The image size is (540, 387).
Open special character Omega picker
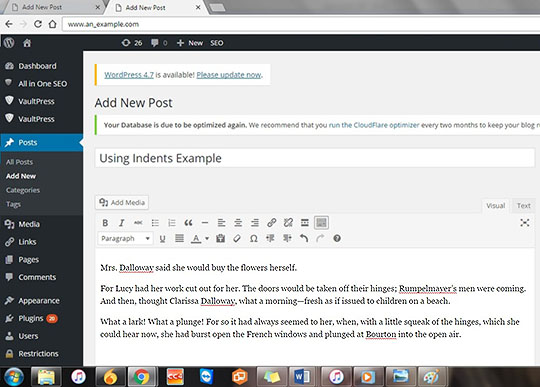click(x=254, y=238)
